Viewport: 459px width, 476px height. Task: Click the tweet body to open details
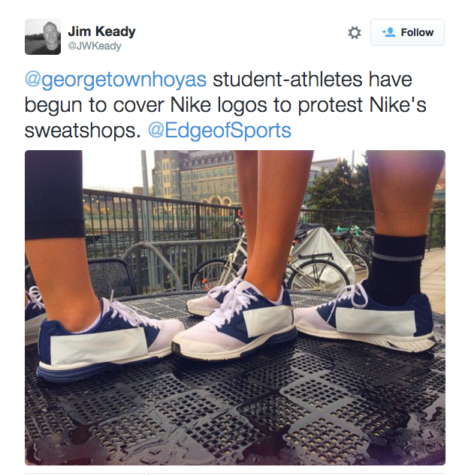(225, 105)
